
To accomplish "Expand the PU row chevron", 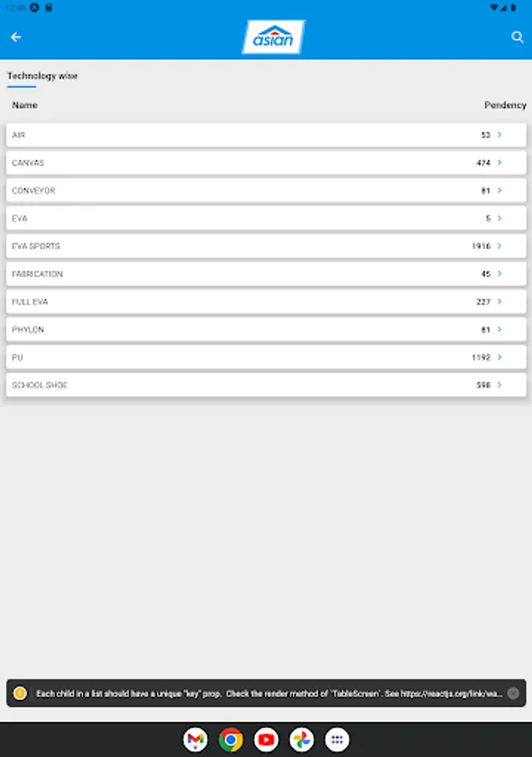I will (499, 357).
